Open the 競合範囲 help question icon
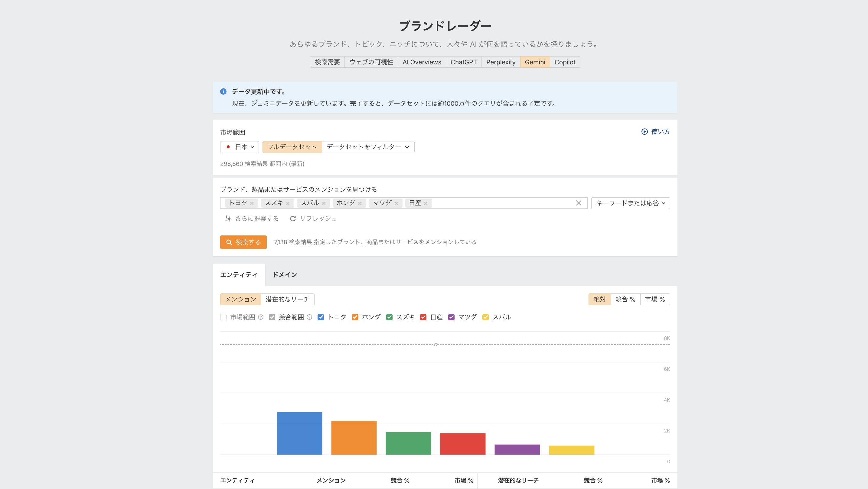This screenshot has height=489, width=868. pos(309,317)
